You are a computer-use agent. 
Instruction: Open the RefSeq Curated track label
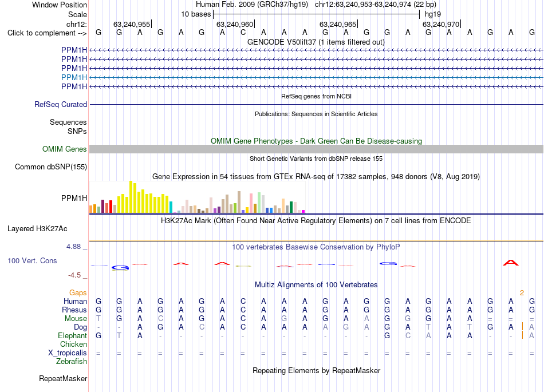(x=61, y=104)
